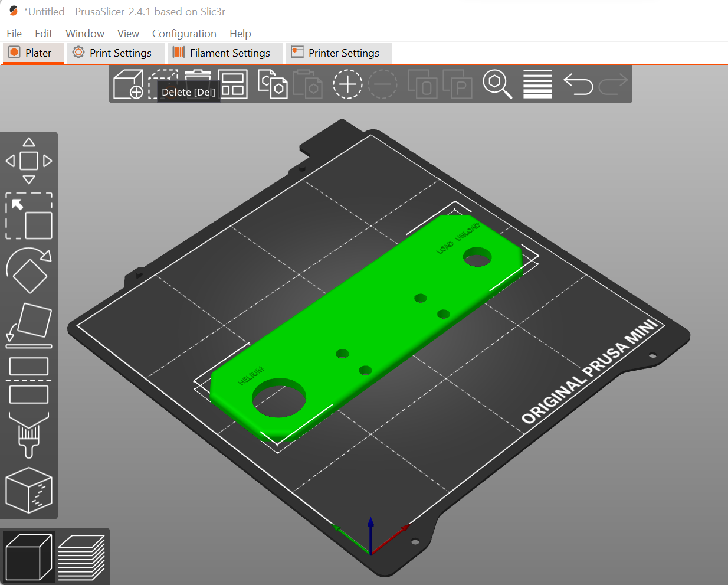Select the Move gizmo tool

tap(29, 161)
